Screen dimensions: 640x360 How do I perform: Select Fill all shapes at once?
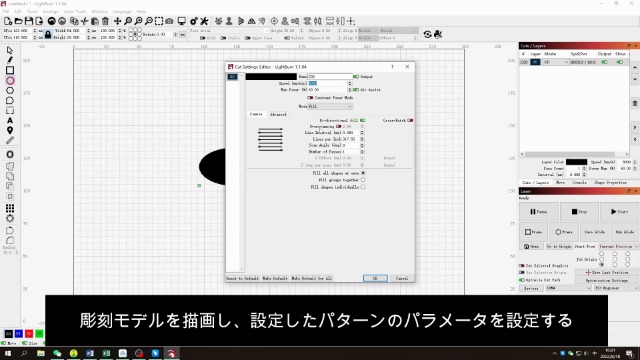click(x=363, y=173)
